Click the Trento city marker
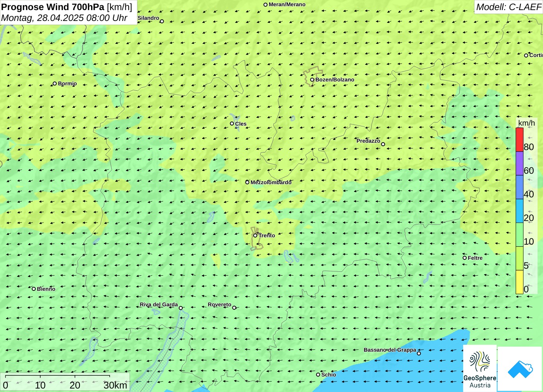This screenshot has height=392, width=543. click(255, 235)
